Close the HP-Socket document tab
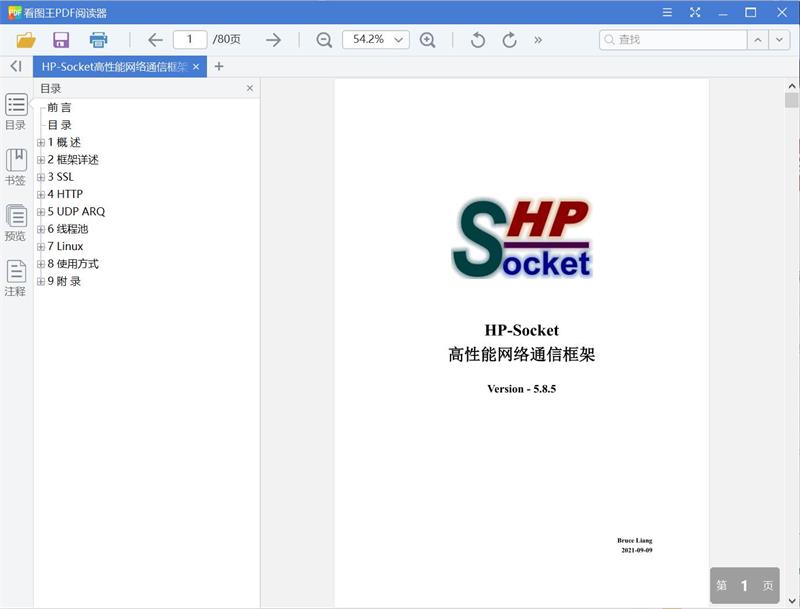The image size is (800, 609). tap(196, 67)
